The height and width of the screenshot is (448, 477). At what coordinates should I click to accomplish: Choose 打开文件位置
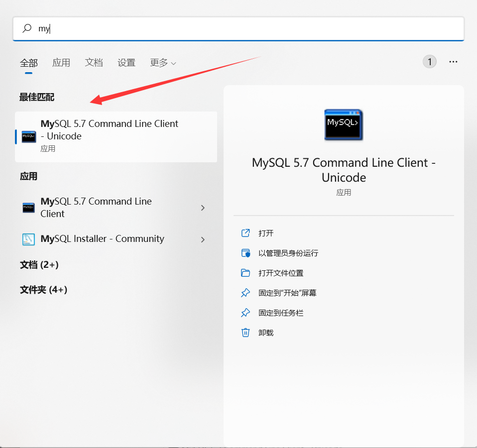pyautogui.click(x=281, y=273)
